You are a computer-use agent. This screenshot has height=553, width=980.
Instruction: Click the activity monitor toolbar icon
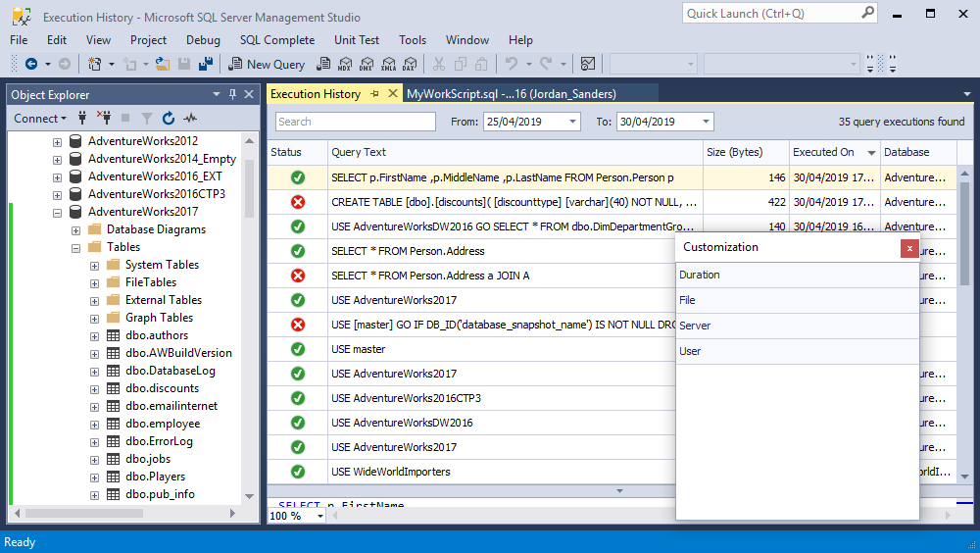[587, 64]
